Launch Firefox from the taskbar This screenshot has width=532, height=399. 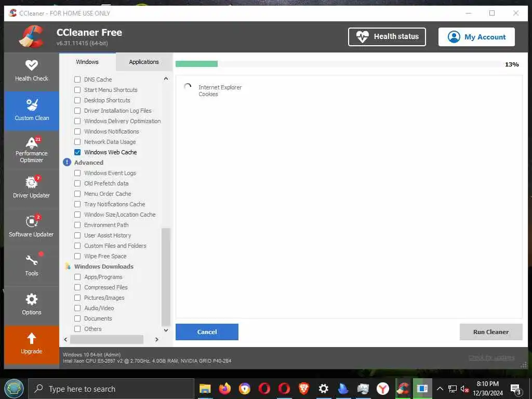coord(224,389)
